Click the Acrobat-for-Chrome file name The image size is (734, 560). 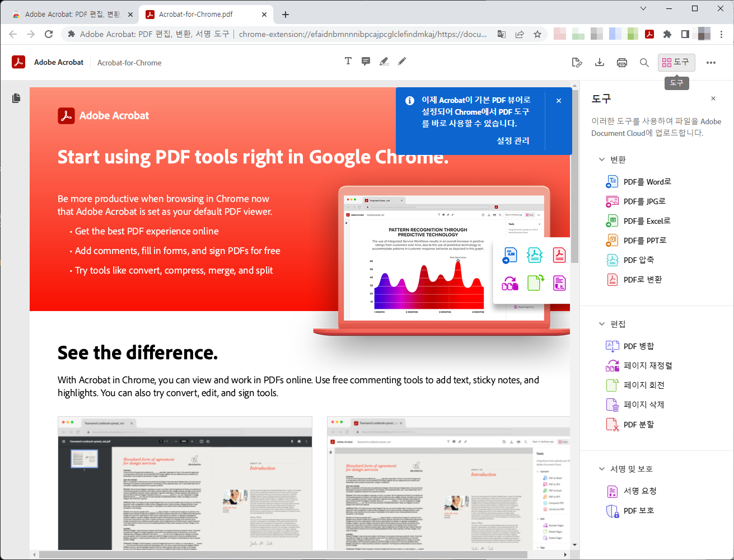(129, 63)
